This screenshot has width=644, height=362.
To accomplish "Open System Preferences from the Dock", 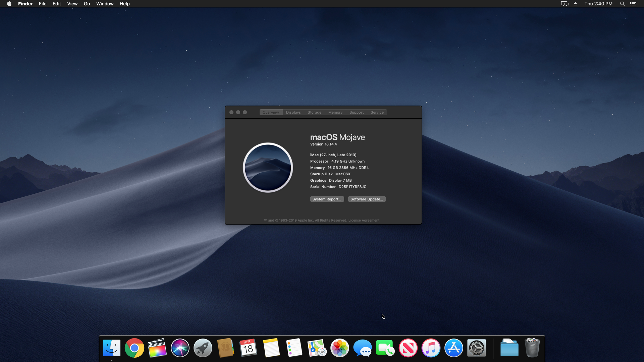I will pos(477,348).
